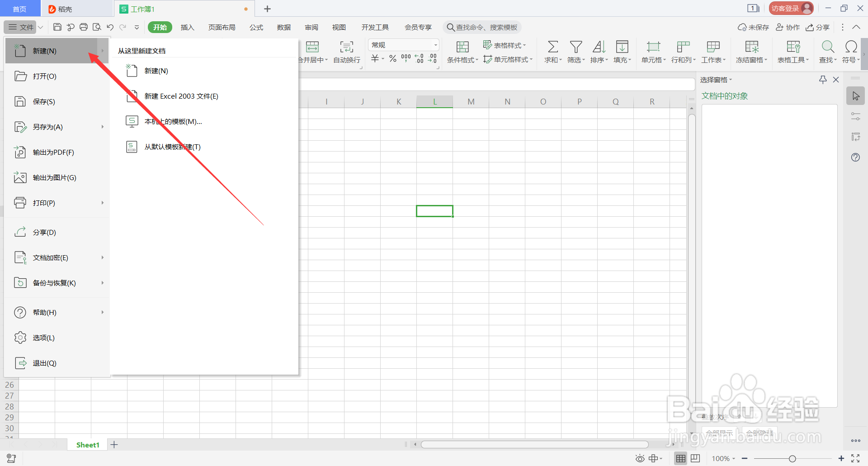Switch to the 开发工具 ribbon tab
This screenshot has width=868, height=466.
375,27
